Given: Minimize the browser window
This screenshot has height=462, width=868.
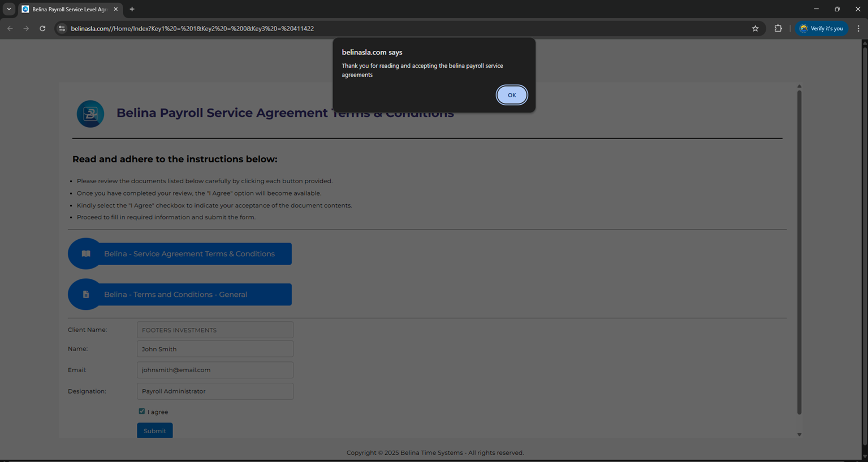Looking at the screenshot, I should click(x=816, y=9).
